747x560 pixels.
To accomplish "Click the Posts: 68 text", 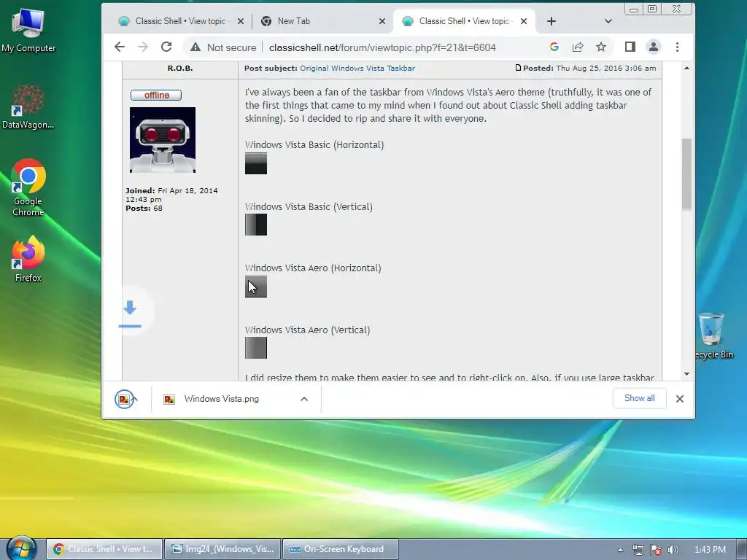I will coord(144,208).
